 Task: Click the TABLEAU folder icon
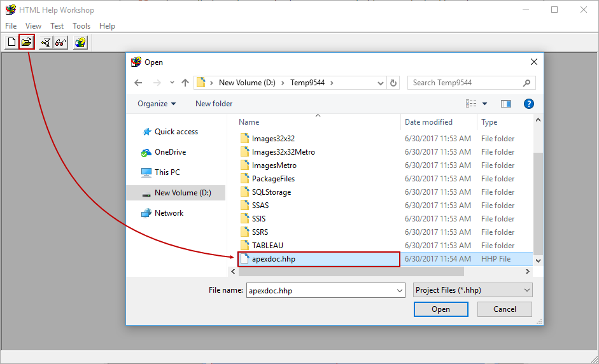point(245,245)
